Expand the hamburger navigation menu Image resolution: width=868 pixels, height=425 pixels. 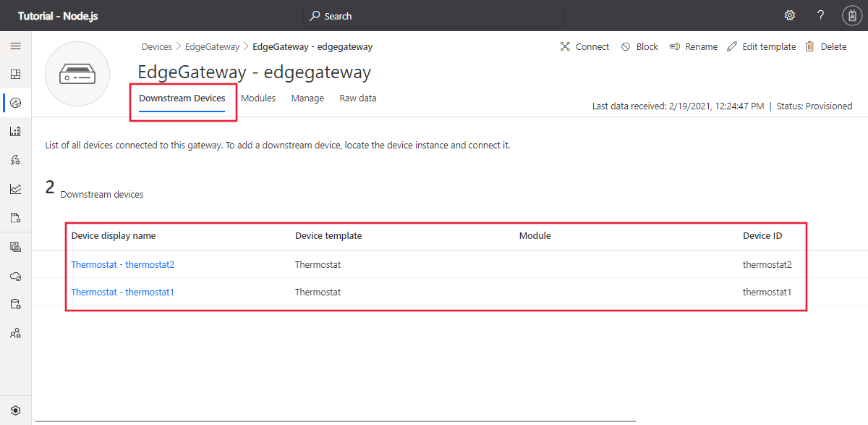click(15, 46)
